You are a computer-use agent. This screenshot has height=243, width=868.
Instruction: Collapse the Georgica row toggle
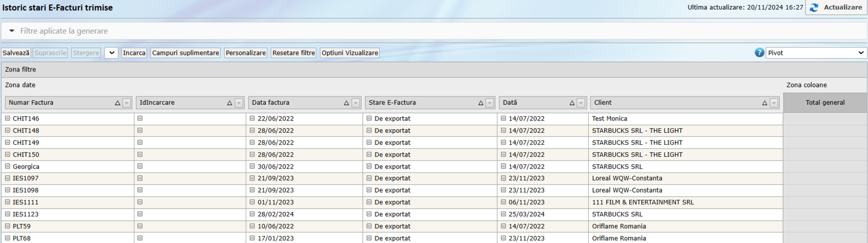click(8, 167)
